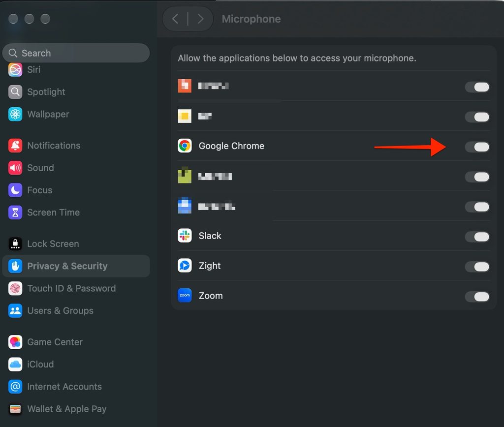Open the Spotlight settings pane
This screenshot has height=427, width=504.
pos(76,92)
